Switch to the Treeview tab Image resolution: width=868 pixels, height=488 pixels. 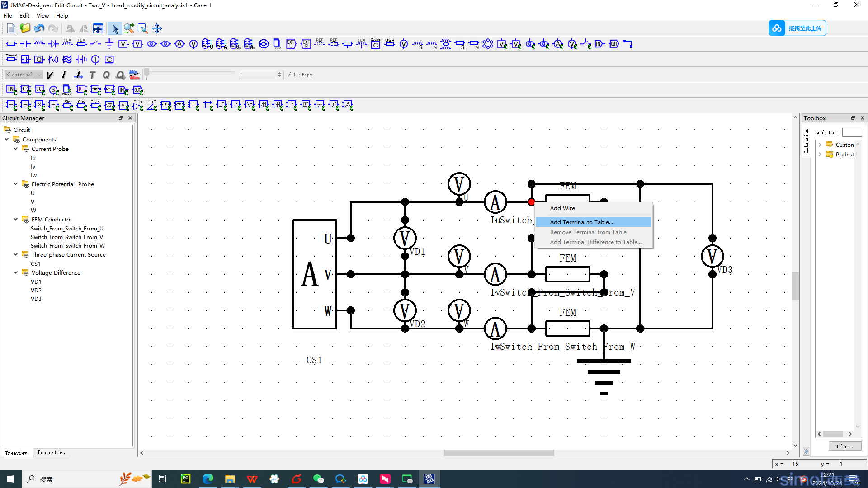16,453
